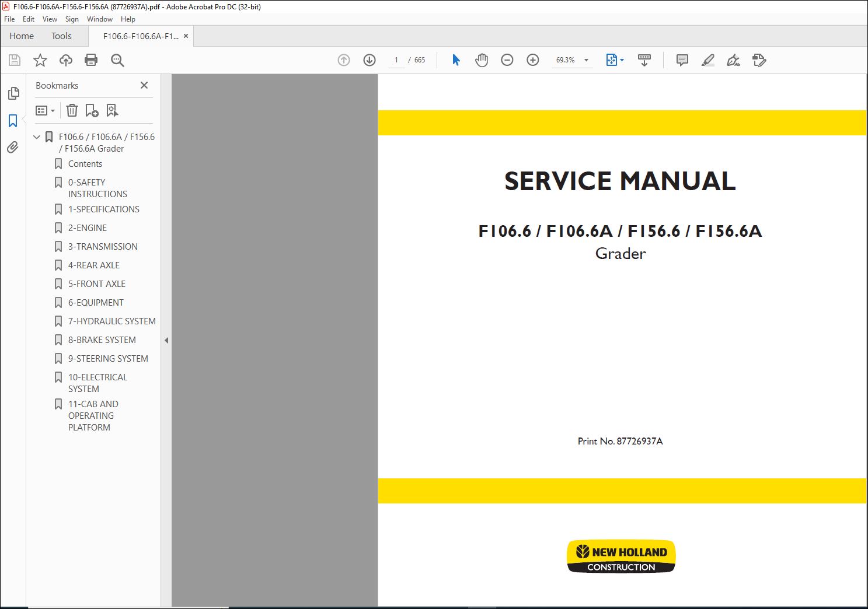
Task: Go to the previous page arrow
Action: [344, 60]
